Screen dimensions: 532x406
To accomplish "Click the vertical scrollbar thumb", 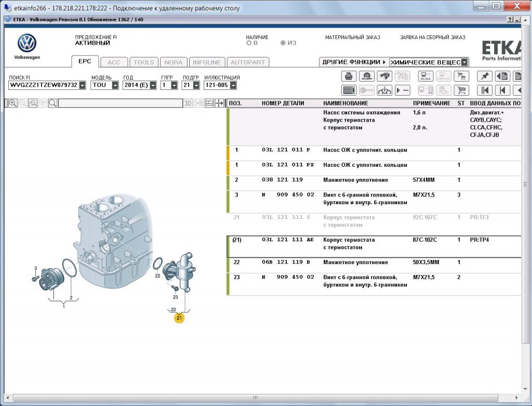I will click(525, 185).
